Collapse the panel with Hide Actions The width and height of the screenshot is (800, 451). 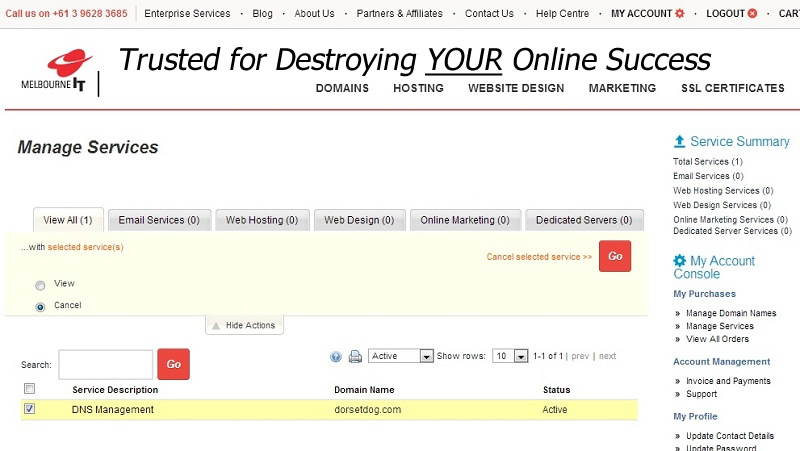click(x=244, y=325)
